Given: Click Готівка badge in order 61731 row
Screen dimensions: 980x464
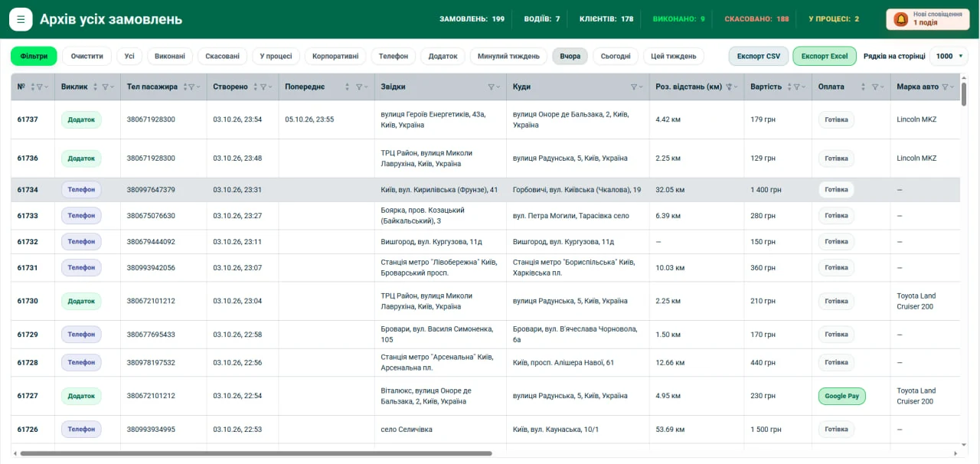Looking at the screenshot, I should 836,268.
